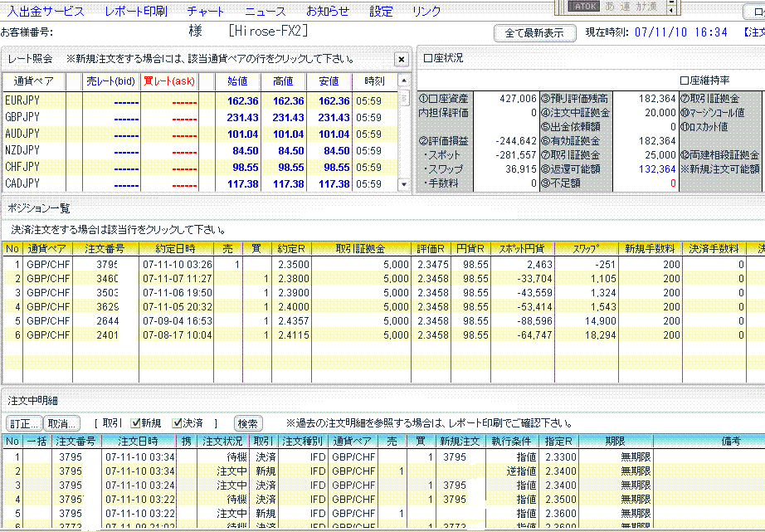Click the 返還可能額 value 132,364

(x=656, y=169)
